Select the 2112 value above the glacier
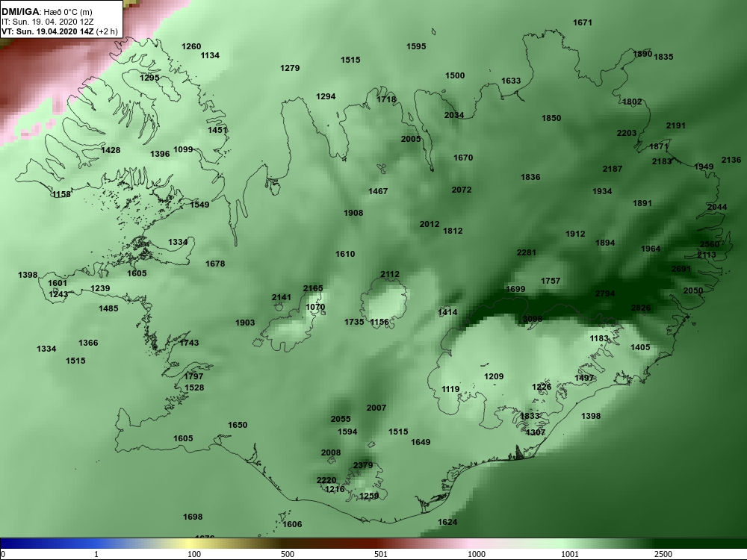Viewport: 747px width, 560px height. pyautogui.click(x=390, y=274)
